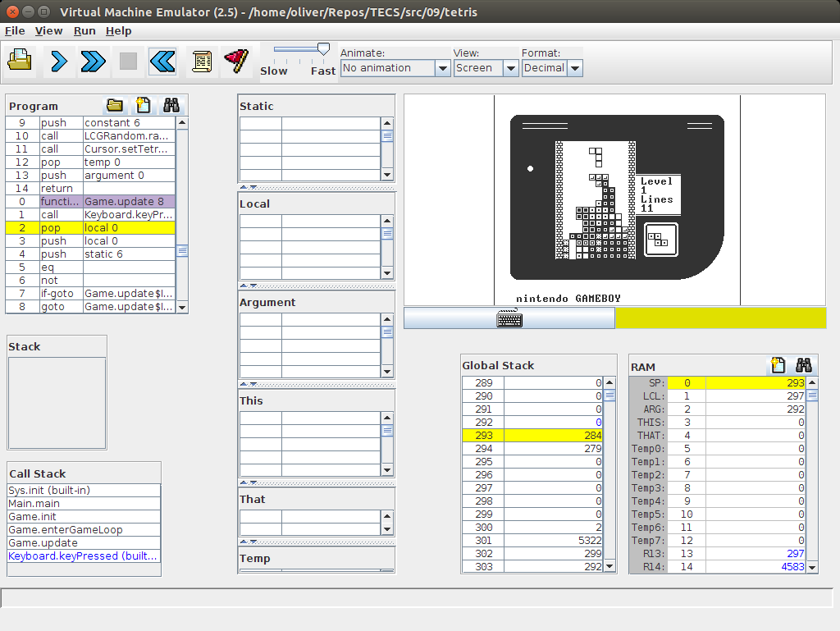Run the program with double-arrow button
This screenshot has width=840, height=631.
click(94, 61)
